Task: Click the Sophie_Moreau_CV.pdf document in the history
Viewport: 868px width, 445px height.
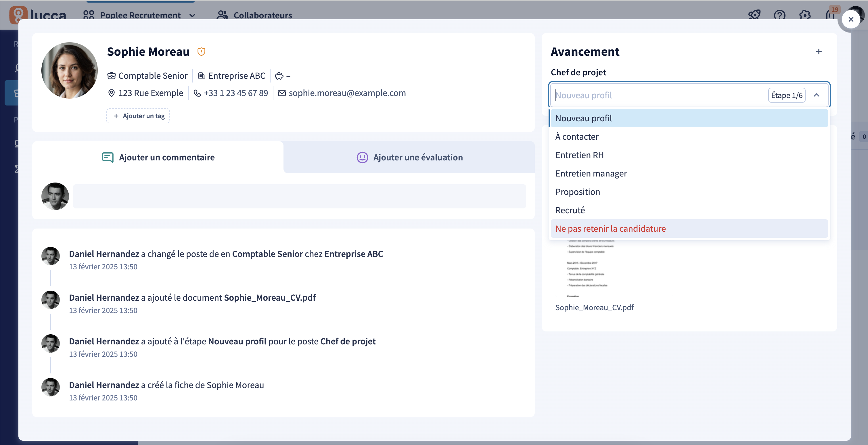Action: tap(270, 298)
